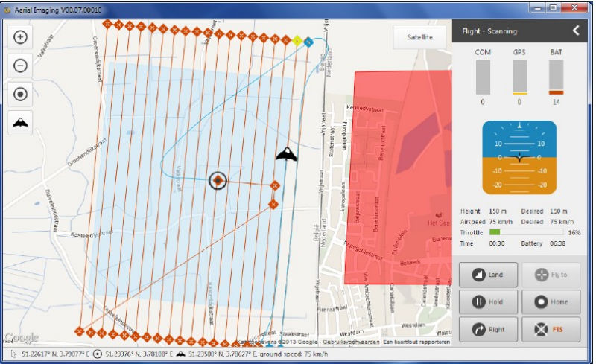Screen dimensions: 596x364
Task: Click the greyed Fly to button
Action: (550, 275)
